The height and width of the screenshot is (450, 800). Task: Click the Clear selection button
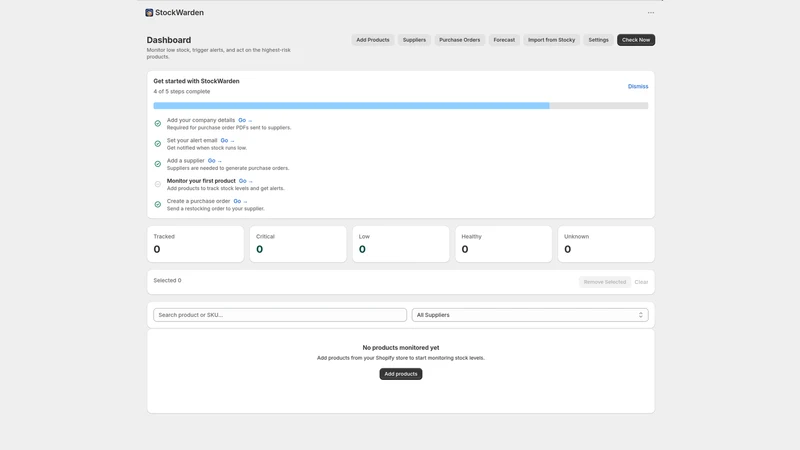tap(641, 282)
